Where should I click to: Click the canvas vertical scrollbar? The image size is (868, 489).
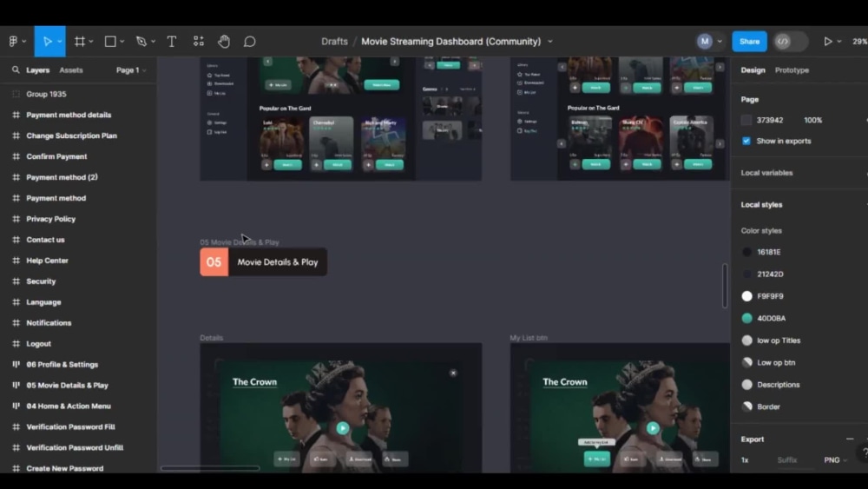(725, 286)
